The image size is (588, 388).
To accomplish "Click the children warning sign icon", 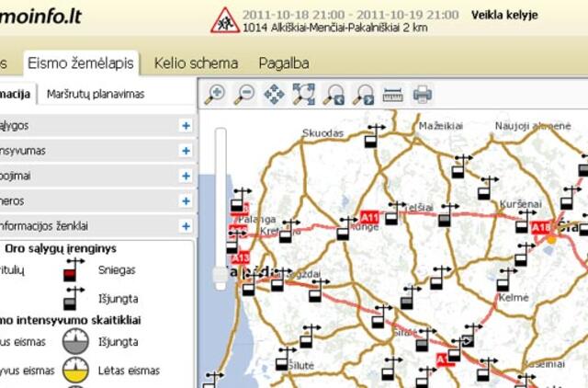I will pos(225,20).
